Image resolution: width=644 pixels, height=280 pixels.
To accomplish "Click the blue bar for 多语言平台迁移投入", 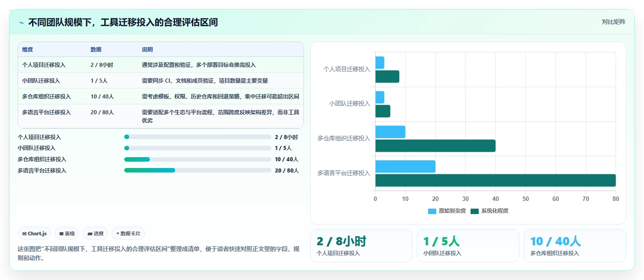I will point(405,166).
